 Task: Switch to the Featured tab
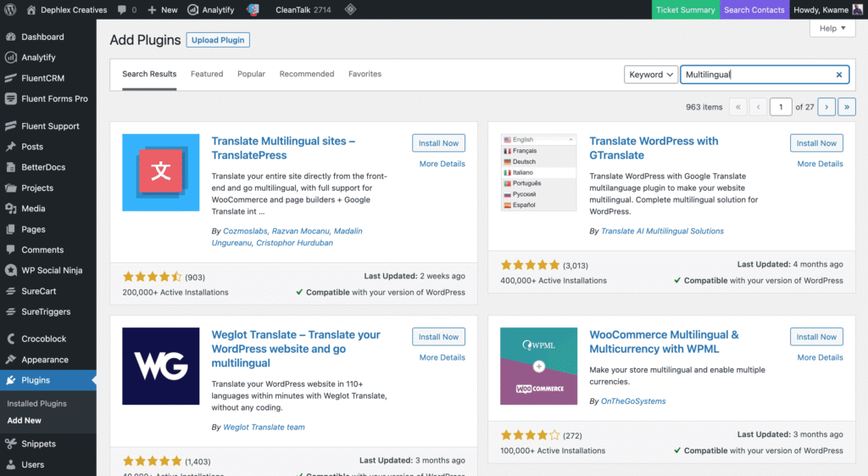tap(207, 75)
